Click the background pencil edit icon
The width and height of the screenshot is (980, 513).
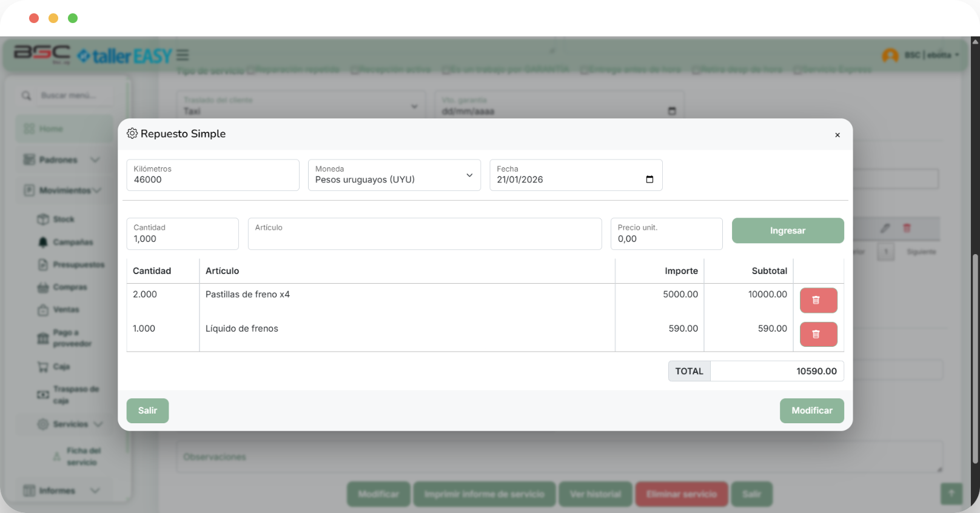[x=885, y=228]
